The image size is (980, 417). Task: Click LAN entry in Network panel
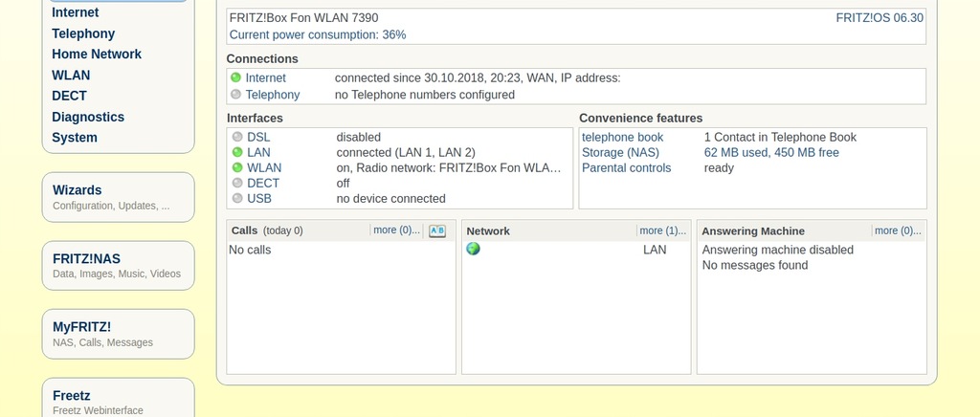click(655, 250)
